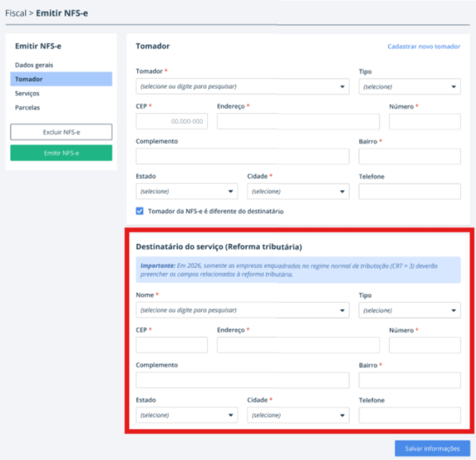The image size is (476, 460).
Task: Open the Nome dropdown under Destinatário do serviço
Action: click(242, 310)
